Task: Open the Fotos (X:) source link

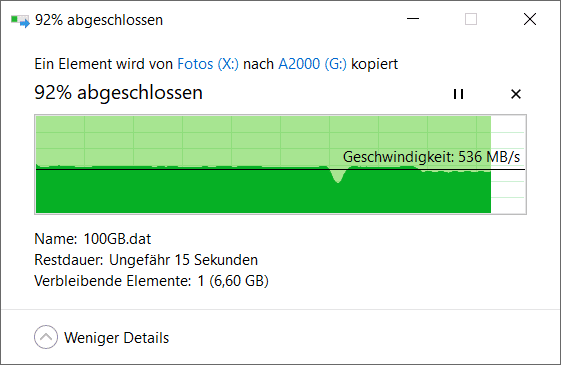Action: [208, 64]
